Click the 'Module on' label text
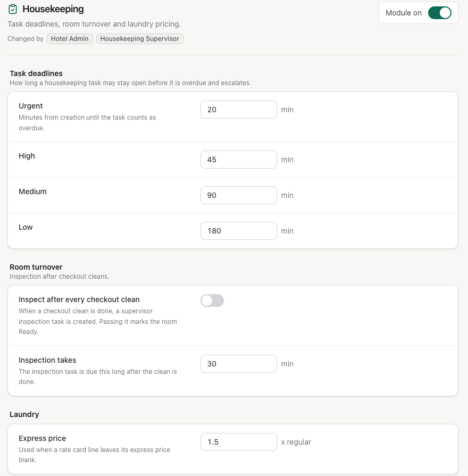Viewport: 468px width, 476px height. click(404, 13)
